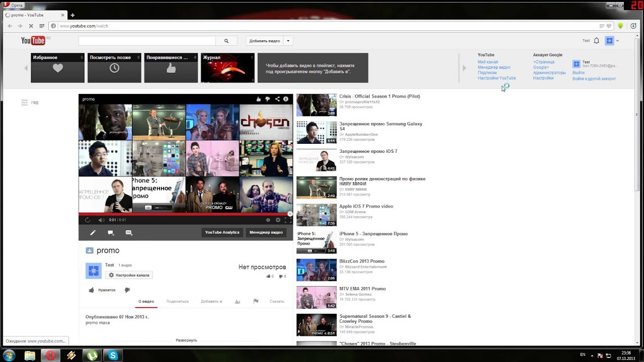Switch to the О видео tab

146,302
